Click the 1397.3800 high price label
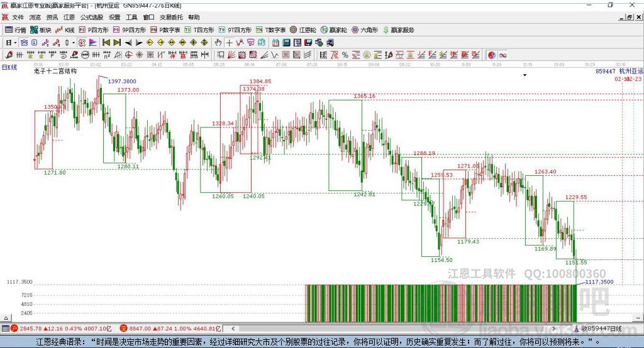The image size is (644, 348). [x=122, y=81]
